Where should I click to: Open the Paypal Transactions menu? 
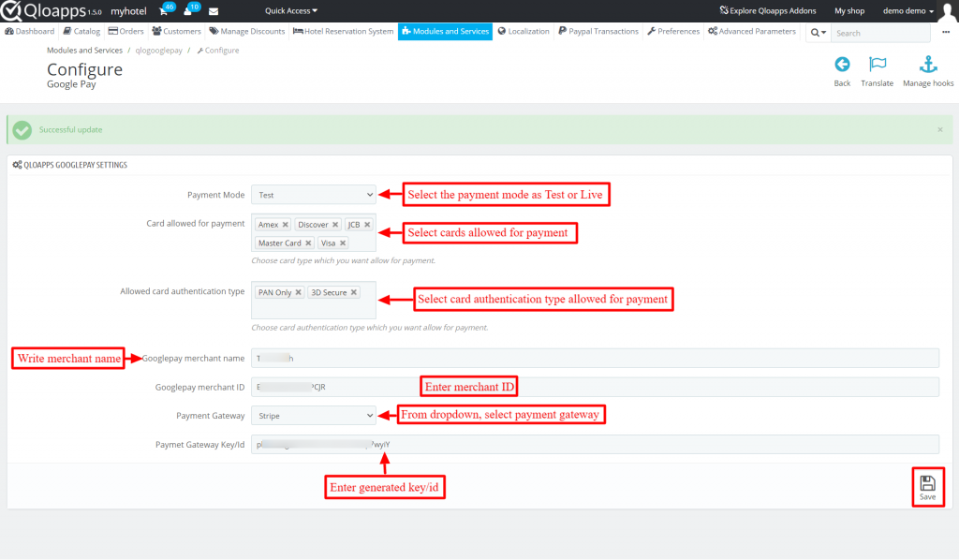tap(598, 31)
